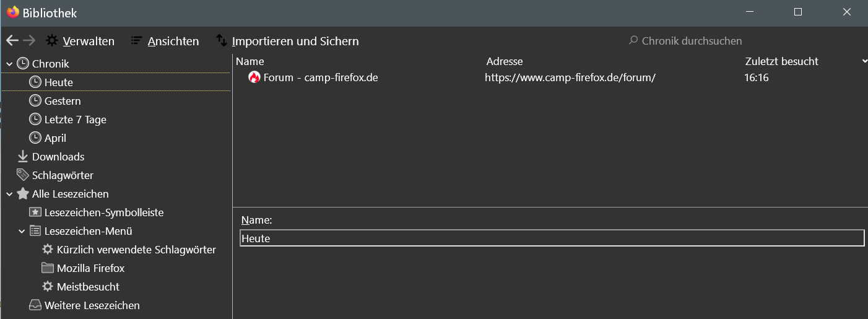The height and width of the screenshot is (319, 868).
Task: Select the Lesezeichen-Symbolleiste folder
Action: 103,212
